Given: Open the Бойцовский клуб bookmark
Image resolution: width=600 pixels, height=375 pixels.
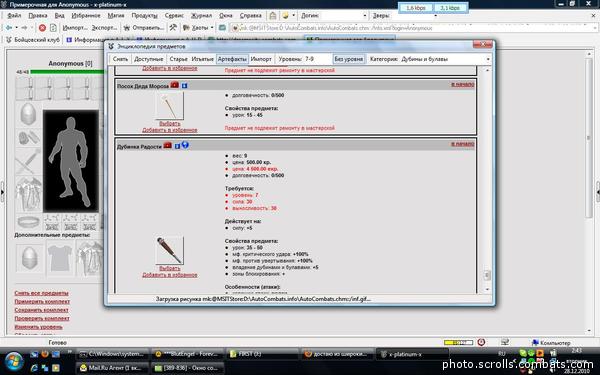Looking at the screenshot, I should click(33, 40).
